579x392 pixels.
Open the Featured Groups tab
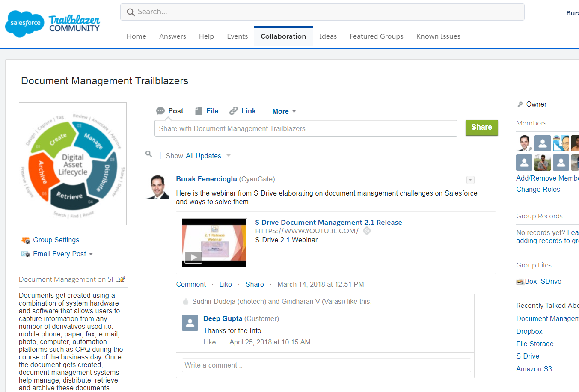(377, 36)
